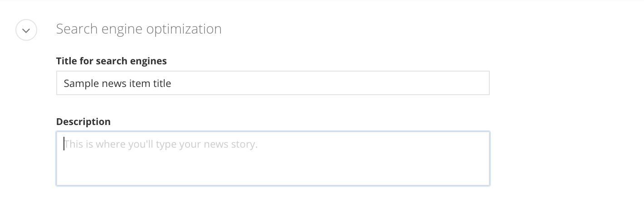
Task: Click the Search engine optimization heading
Action: pos(139,29)
